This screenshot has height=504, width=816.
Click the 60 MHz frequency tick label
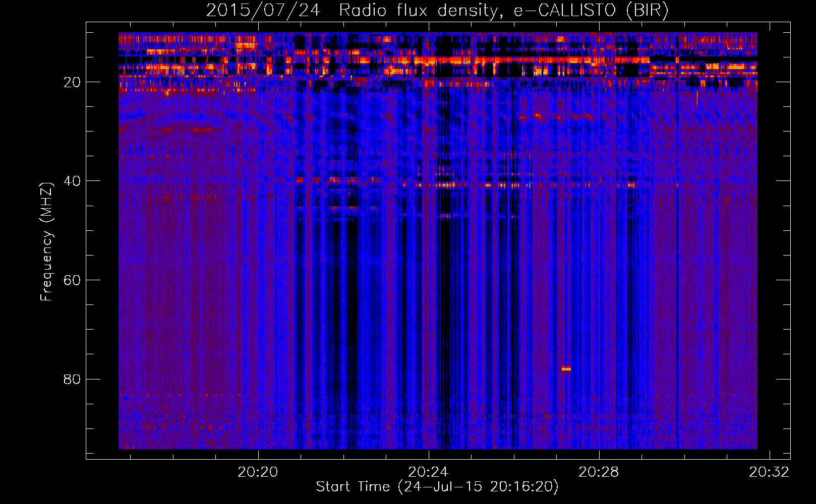(72, 280)
